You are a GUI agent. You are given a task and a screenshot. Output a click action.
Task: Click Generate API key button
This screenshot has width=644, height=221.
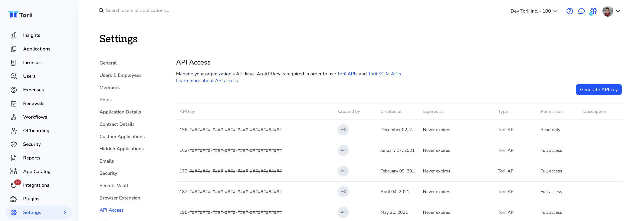[598, 89]
